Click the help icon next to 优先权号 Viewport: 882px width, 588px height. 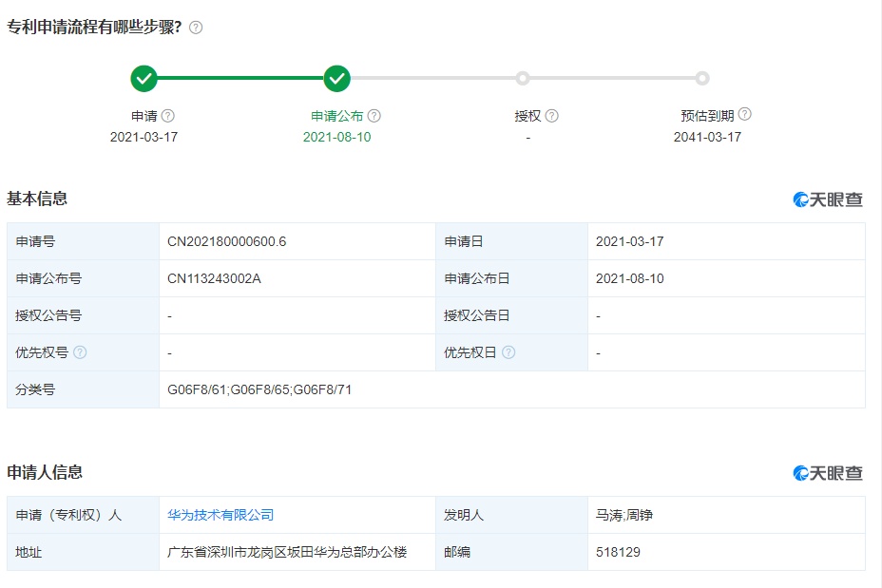click(x=81, y=352)
